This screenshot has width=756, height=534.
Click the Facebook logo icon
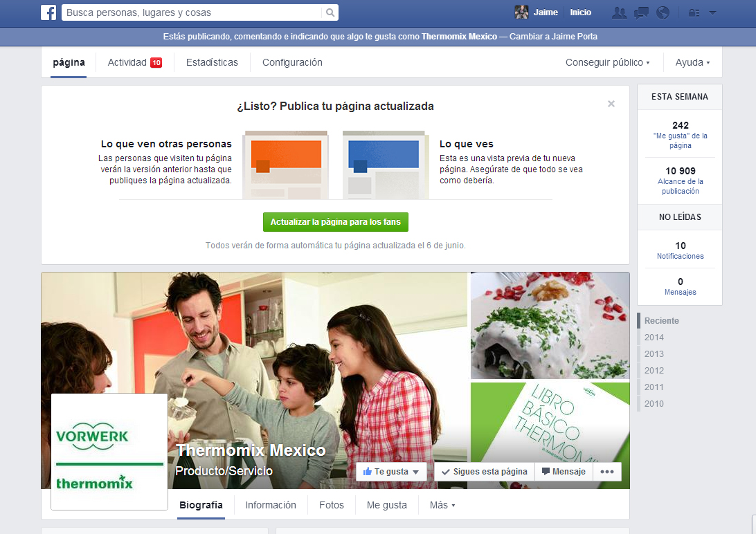coord(48,12)
